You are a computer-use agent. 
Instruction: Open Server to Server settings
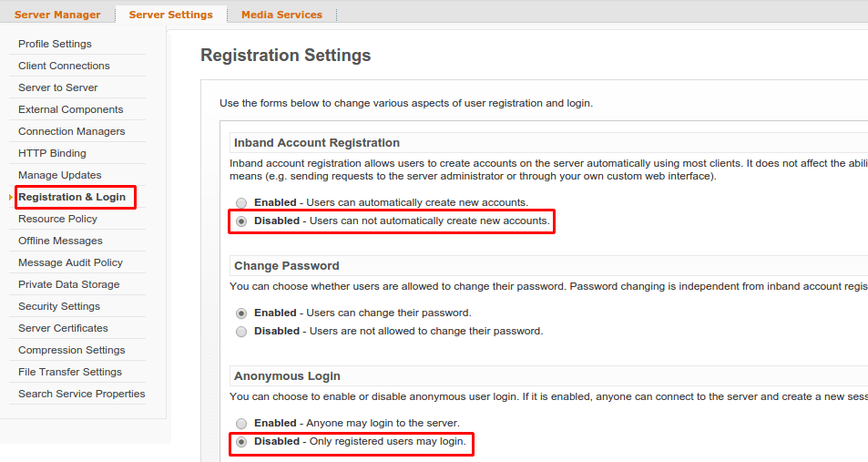[x=58, y=87]
